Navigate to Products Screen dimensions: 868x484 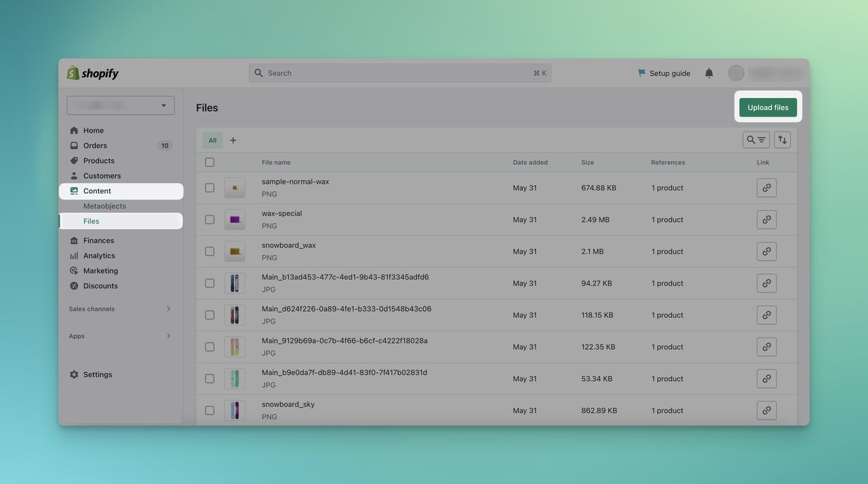pos(99,161)
